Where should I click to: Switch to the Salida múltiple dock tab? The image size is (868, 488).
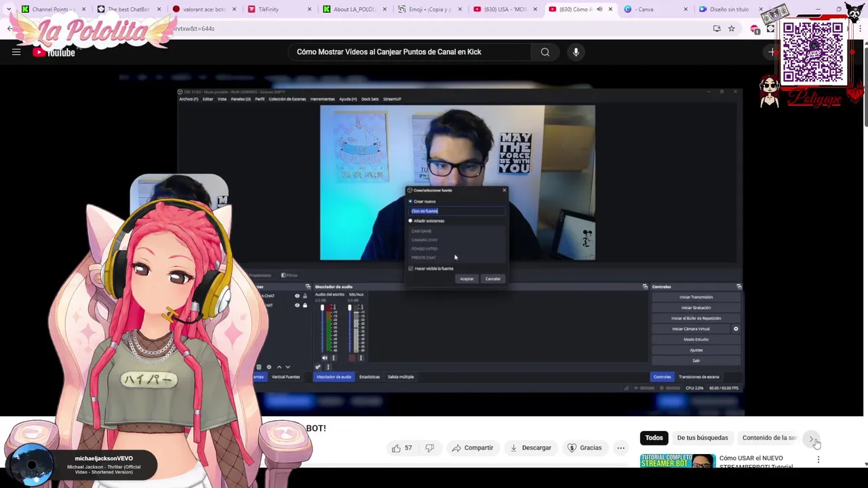point(401,377)
